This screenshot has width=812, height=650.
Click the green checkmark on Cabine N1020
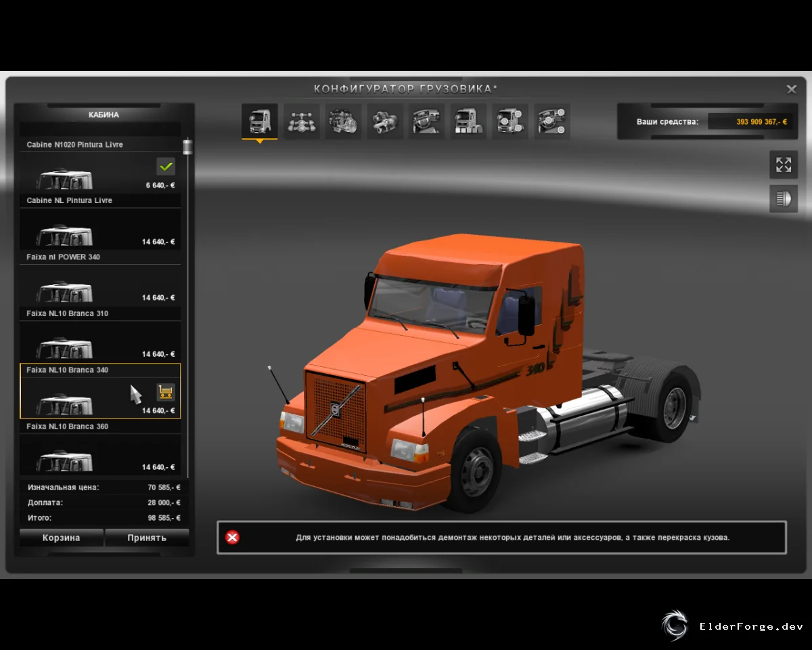pos(166,165)
